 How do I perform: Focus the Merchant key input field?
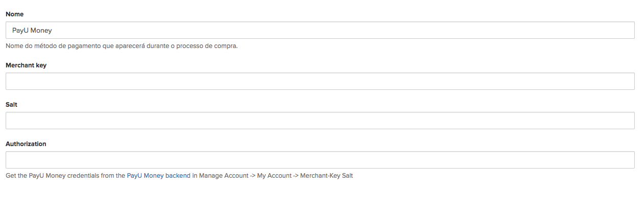[x=320, y=81]
